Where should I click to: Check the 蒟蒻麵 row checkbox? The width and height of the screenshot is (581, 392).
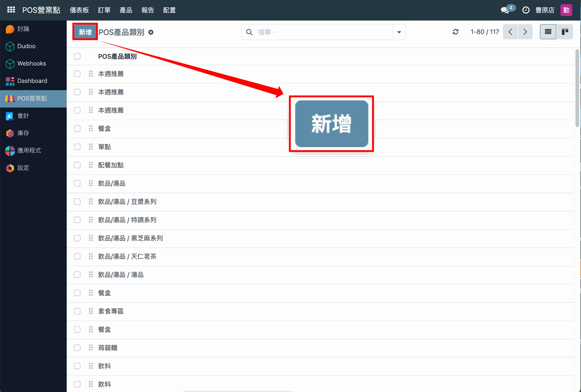point(77,348)
